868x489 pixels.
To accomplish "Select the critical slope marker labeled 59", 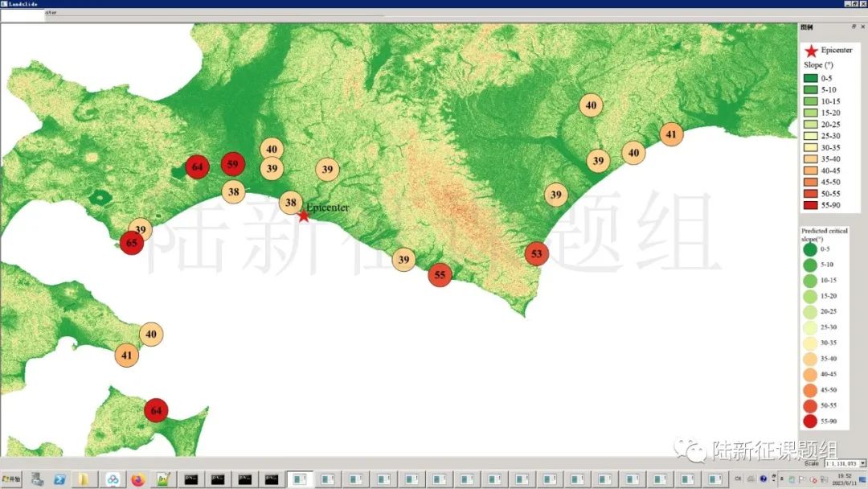I will 232,165.
